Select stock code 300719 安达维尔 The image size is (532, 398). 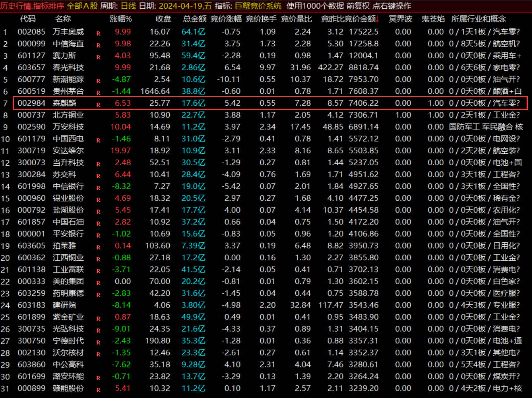(x=31, y=151)
